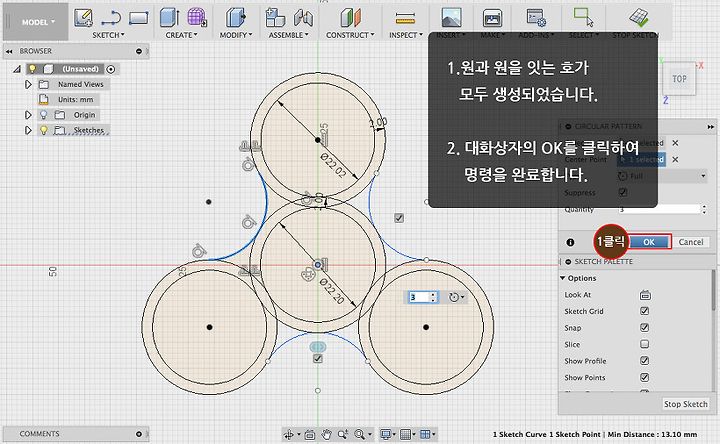
Task: Open the ASSEMBLE menu
Action: click(x=288, y=35)
